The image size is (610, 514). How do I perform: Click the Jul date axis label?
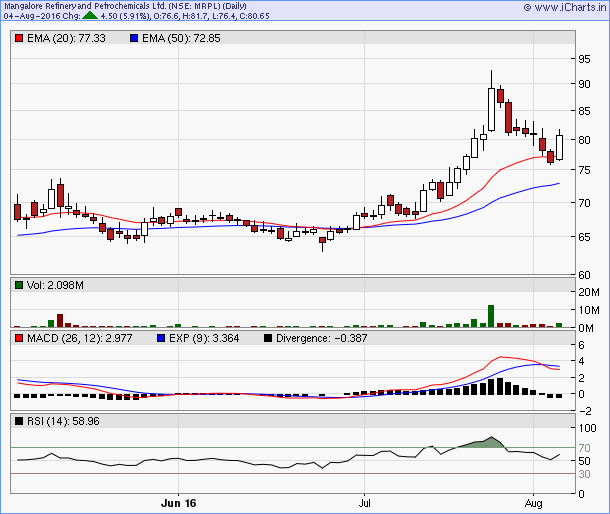(x=365, y=503)
